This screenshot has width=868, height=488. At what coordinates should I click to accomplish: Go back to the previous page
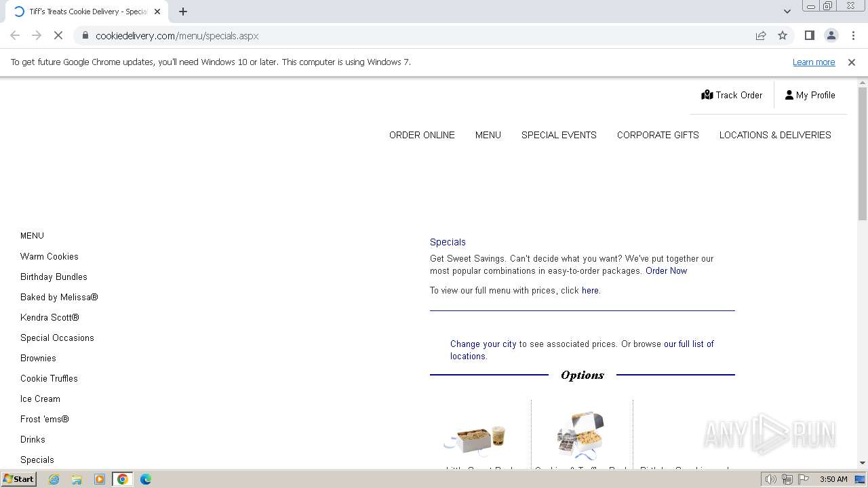point(15,36)
